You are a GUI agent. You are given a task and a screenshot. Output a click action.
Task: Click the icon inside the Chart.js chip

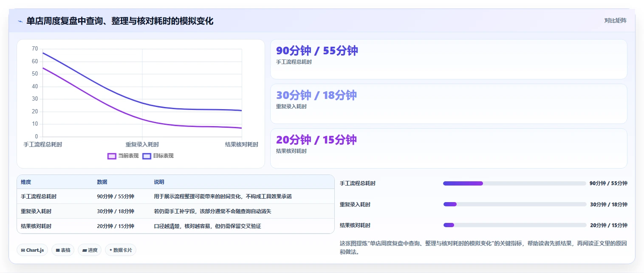point(23,250)
